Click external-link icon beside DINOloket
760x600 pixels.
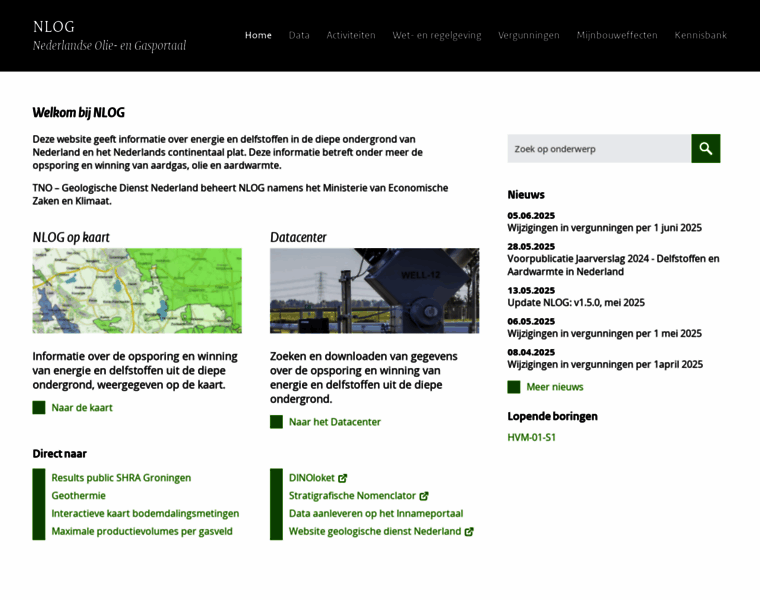point(343,478)
